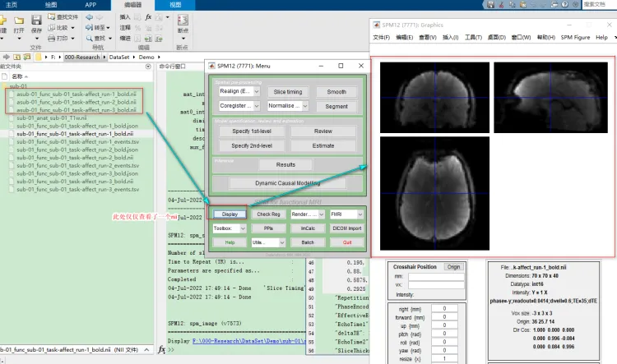Expand the 000-Research path arrow
Viewport: 617px width, 364px height.
104,58
